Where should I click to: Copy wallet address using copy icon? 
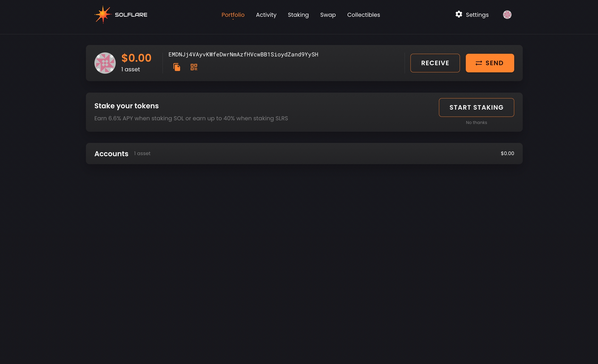pos(177,67)
